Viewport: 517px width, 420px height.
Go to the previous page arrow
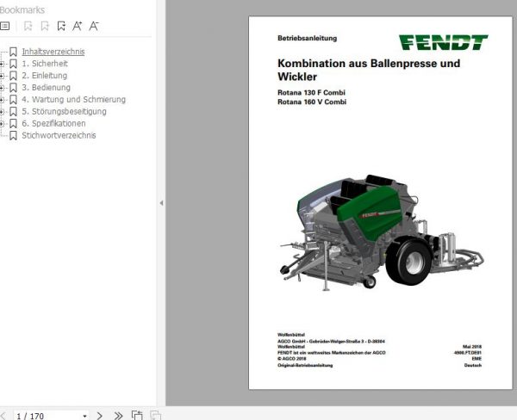coord(3,416)
